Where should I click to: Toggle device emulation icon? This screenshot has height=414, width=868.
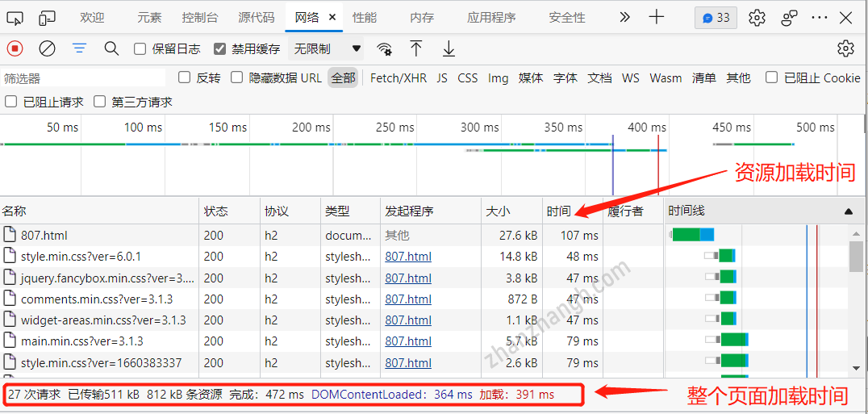[x=48, y=17]
